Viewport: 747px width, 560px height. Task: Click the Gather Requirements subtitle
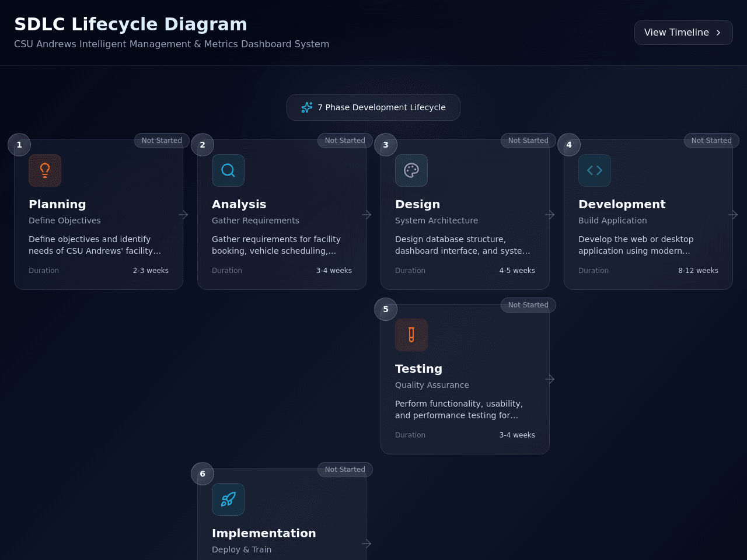click(256, 220)
